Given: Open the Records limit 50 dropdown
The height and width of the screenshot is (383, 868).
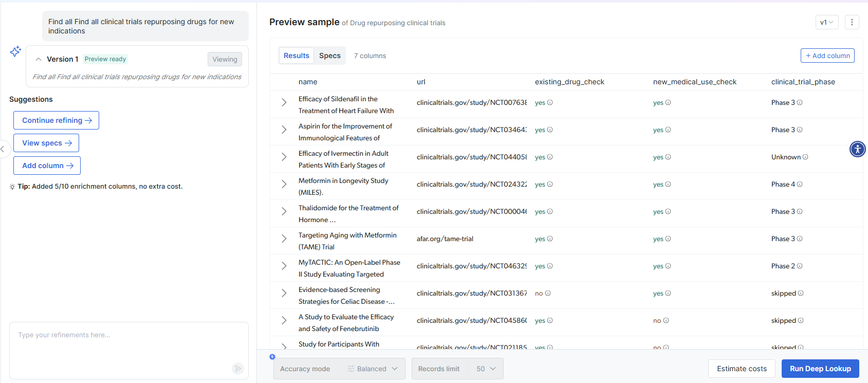Looking at the screenshot, I should (x=486, y=369).
